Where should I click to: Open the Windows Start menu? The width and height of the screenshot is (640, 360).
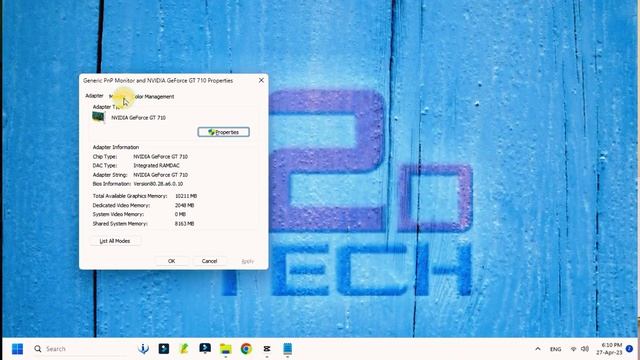click(18, 349)
